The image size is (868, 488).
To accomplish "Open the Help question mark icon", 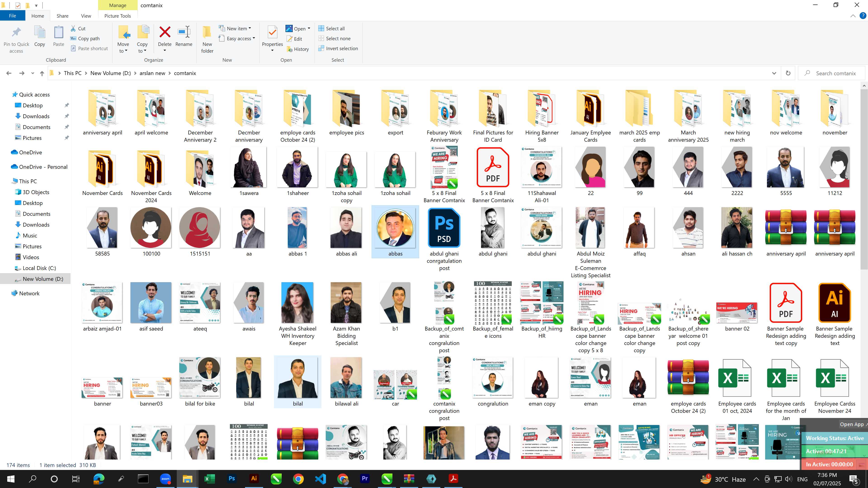I will [863, 16].
